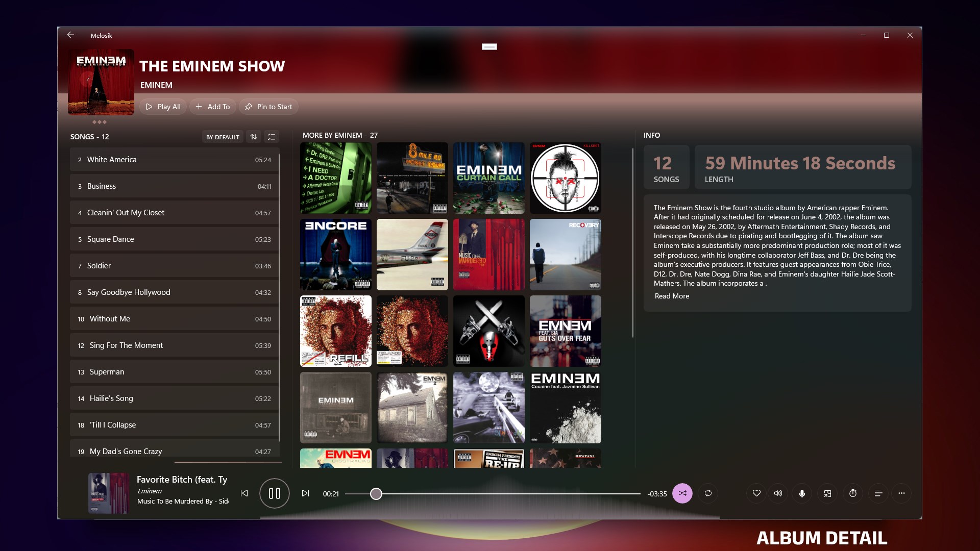Open Cocaine feat. Jazmine Sullivan cover
The height and width of the screenshot is (551, 980).
[x=566, y=408]
